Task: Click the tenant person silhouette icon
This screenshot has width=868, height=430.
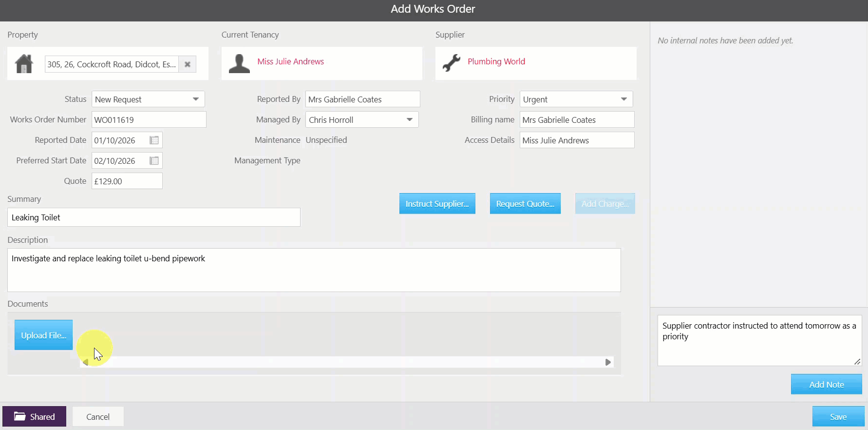Action: (x=239, y=63)
